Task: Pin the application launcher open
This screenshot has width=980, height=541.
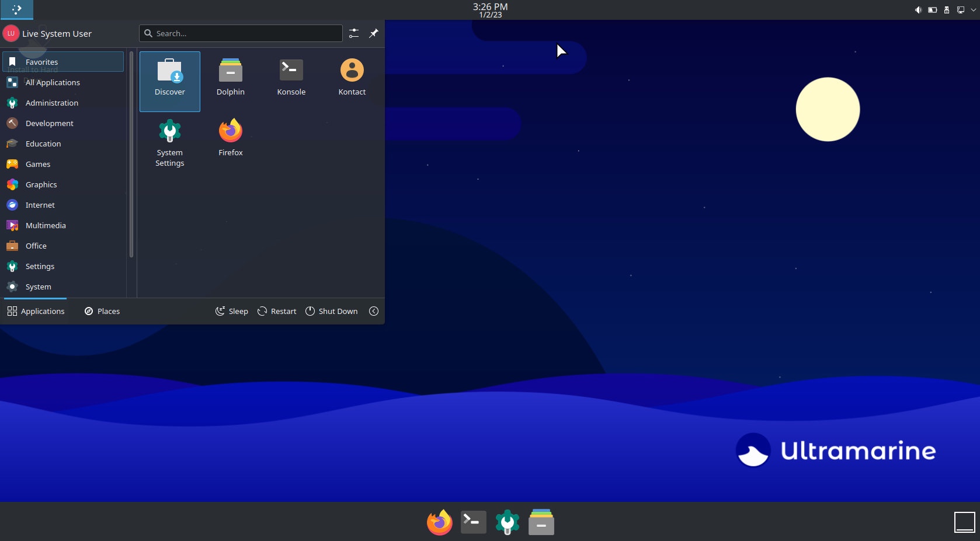Action: point(374,33)
